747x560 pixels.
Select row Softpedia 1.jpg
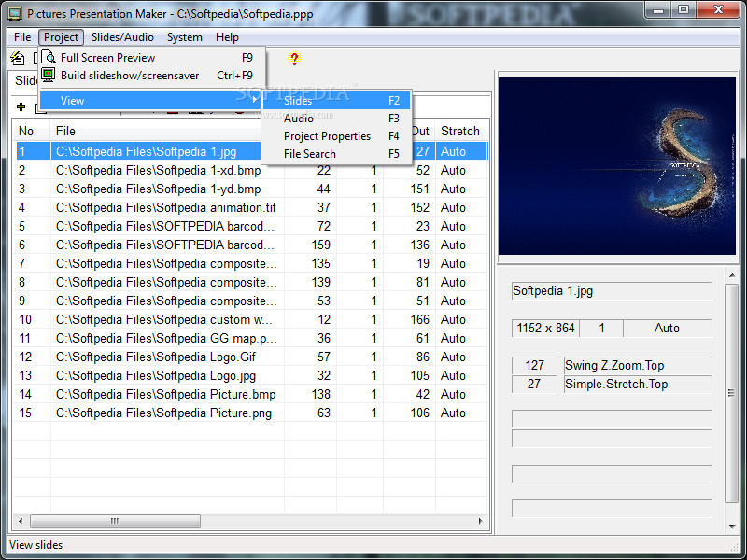coord(250,151)
